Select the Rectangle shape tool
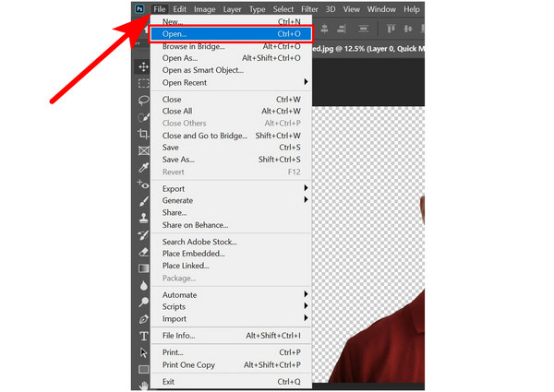The width and height of the screenshot is (554, 392). [143, 370]
